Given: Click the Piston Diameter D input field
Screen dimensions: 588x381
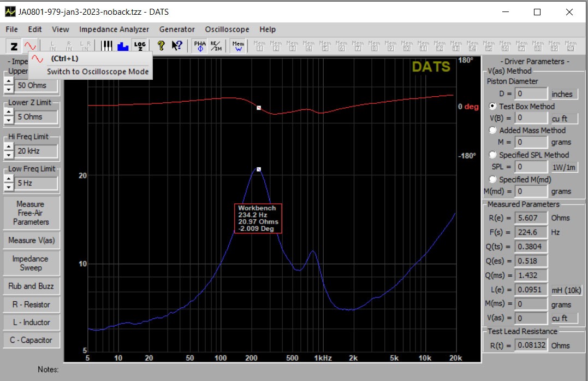Looking at the screenshot, I should coord(531,94).
